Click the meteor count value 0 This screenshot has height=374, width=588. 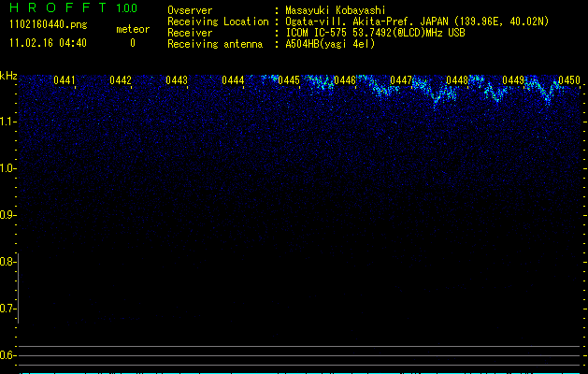132,43
